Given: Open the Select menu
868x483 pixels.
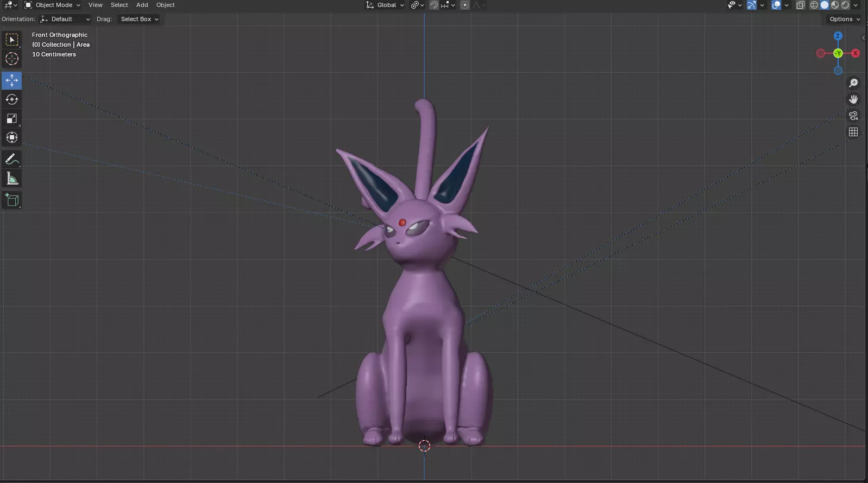Looking at the screenshot, I should [119, 5].
